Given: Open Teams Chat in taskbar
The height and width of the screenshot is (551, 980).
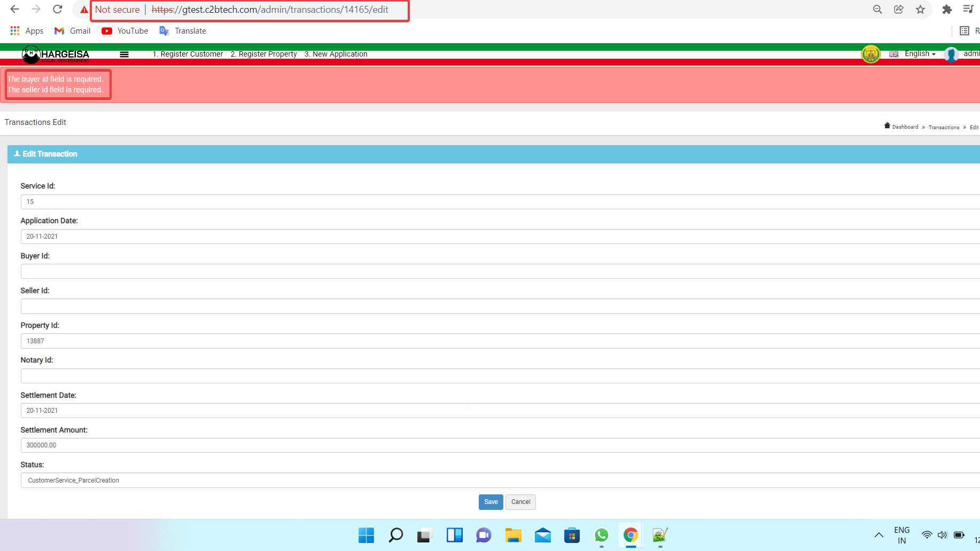Looking at the screenshot, I should pos(484,535).
